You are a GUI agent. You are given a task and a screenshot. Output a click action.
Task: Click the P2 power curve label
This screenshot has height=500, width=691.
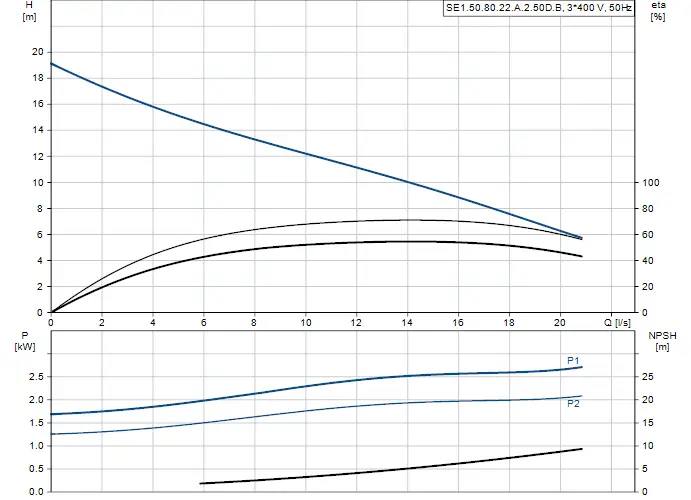coord(573,404)
